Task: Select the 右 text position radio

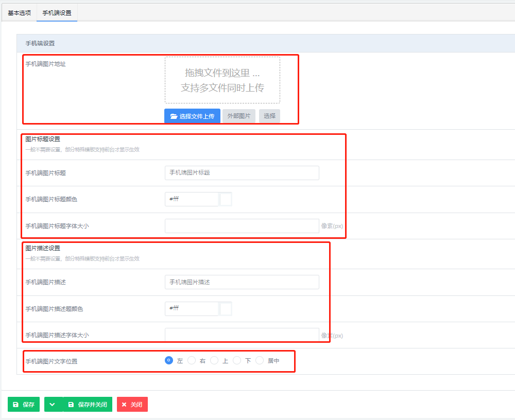Action: [x=192, y=361]
